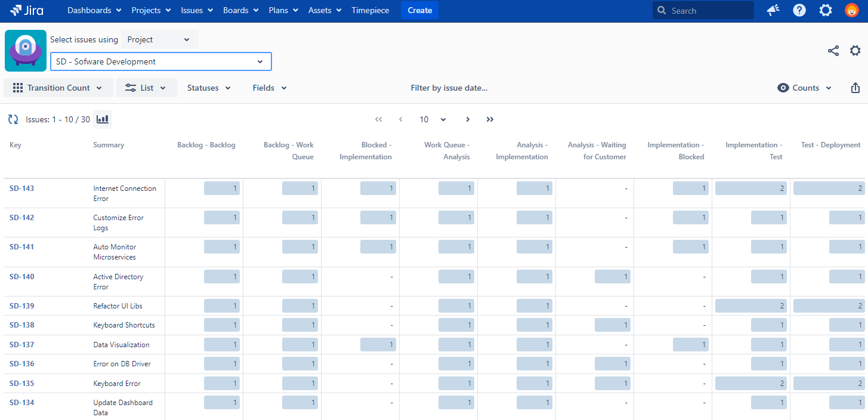
Task: Open the Timepiece menu item
Action: click(370, 10)
